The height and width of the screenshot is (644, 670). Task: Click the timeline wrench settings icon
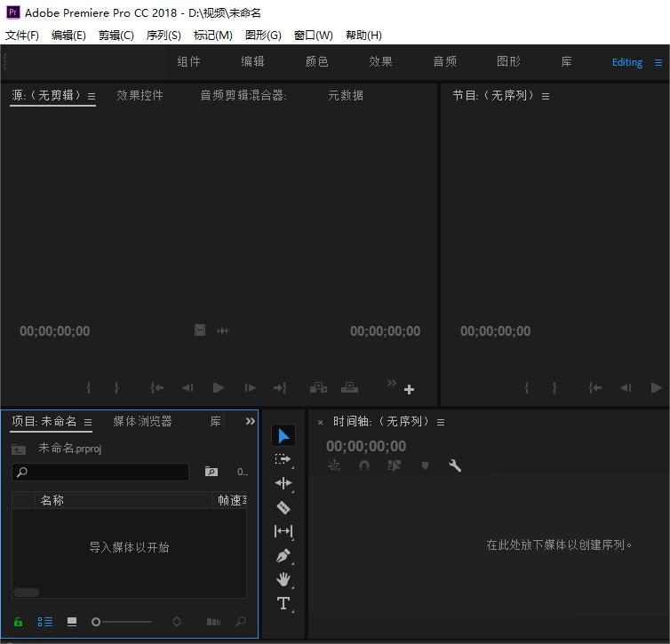[455, 465]
